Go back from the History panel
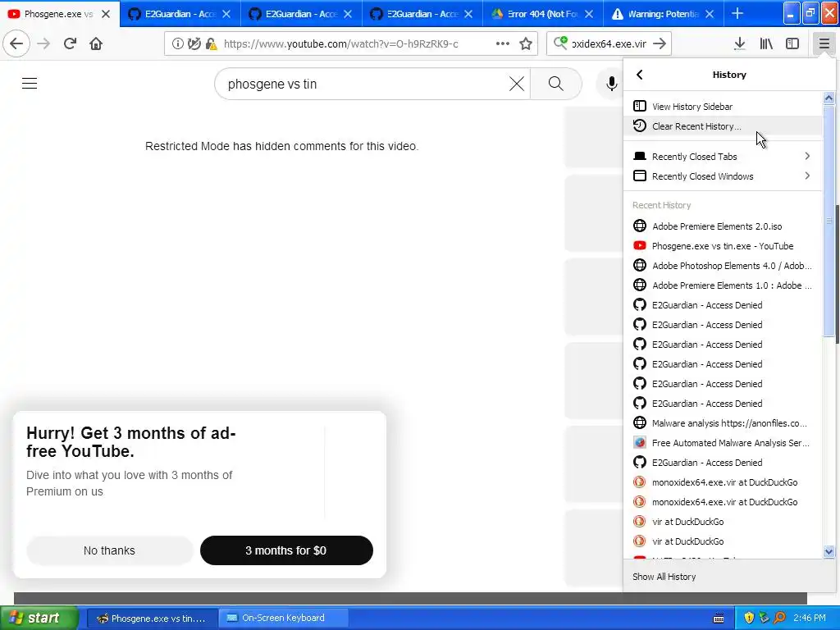This screenshot has height=630, width=840. coord(640,75)
